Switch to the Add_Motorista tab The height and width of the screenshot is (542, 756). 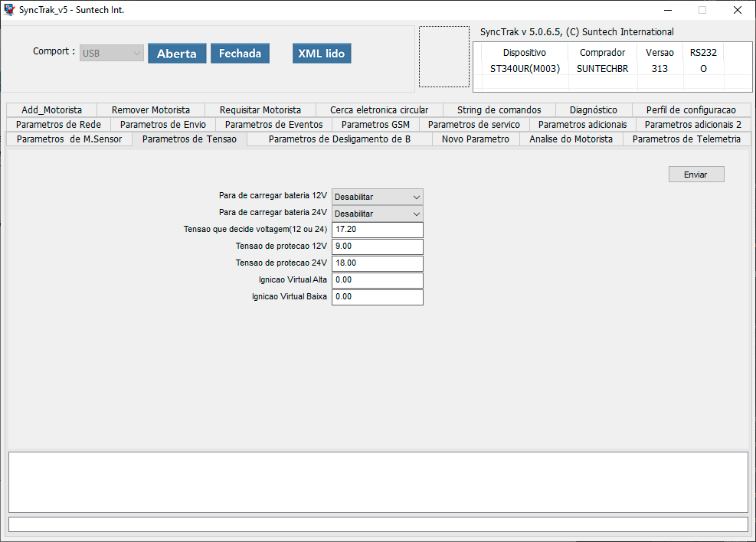coord(51,110)
